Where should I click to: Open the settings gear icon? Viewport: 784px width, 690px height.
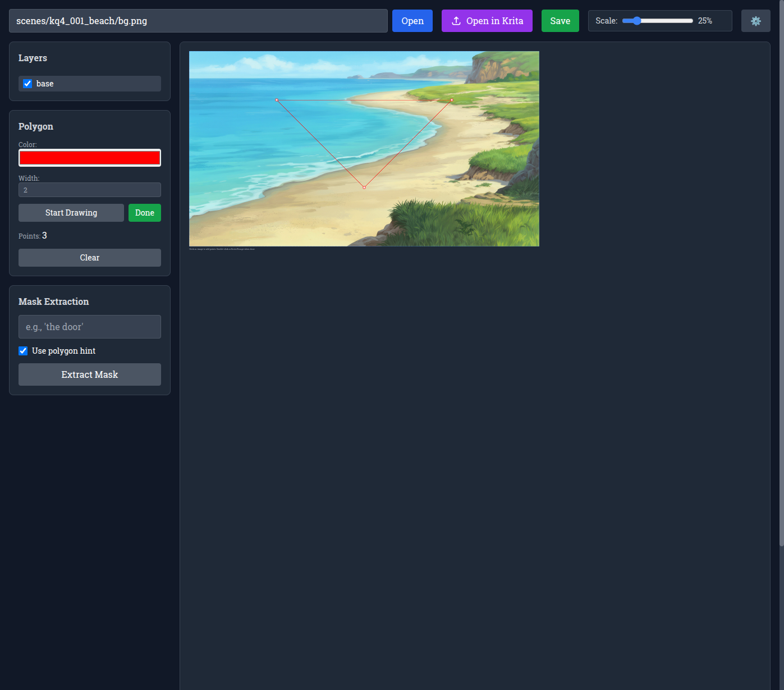click(x=755, y=21)
